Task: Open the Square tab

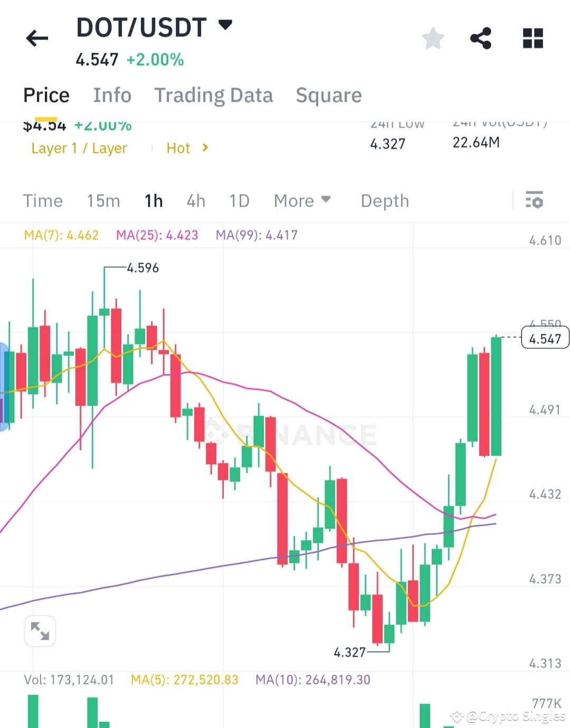Action: pyautogui.click(x=328, y=95)
